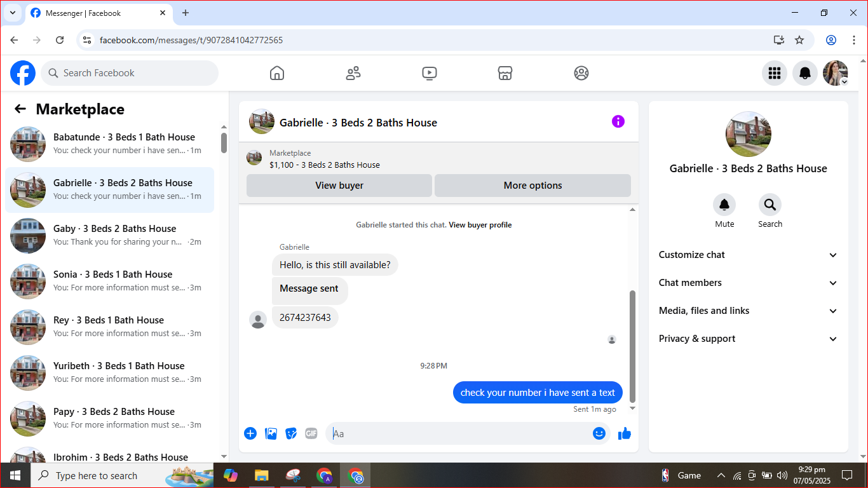
Task: Search in conversation with the magnifier icon
Action: (770, 205)
